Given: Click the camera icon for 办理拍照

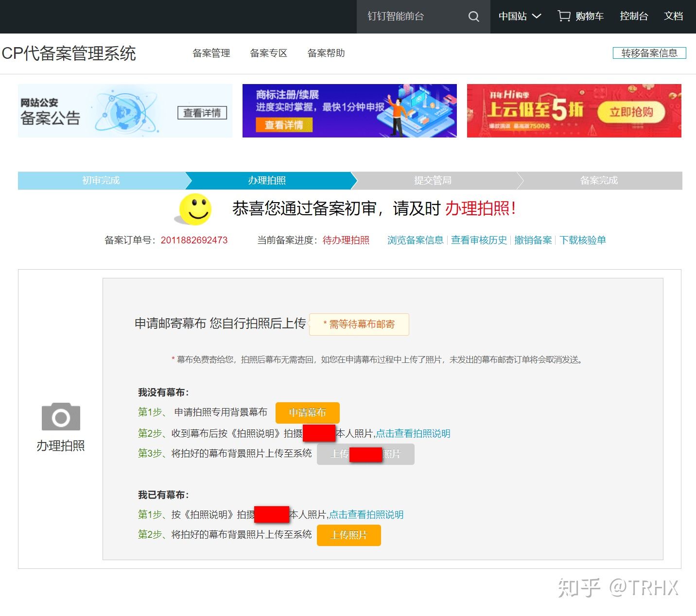Looking at the screenshot, I should tap(61, 417).
